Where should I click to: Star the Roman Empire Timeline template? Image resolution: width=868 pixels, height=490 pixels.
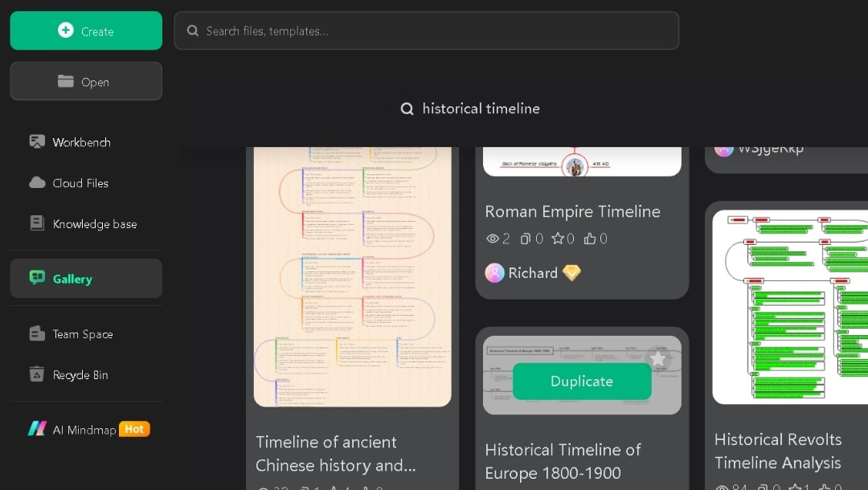point(559,239)
